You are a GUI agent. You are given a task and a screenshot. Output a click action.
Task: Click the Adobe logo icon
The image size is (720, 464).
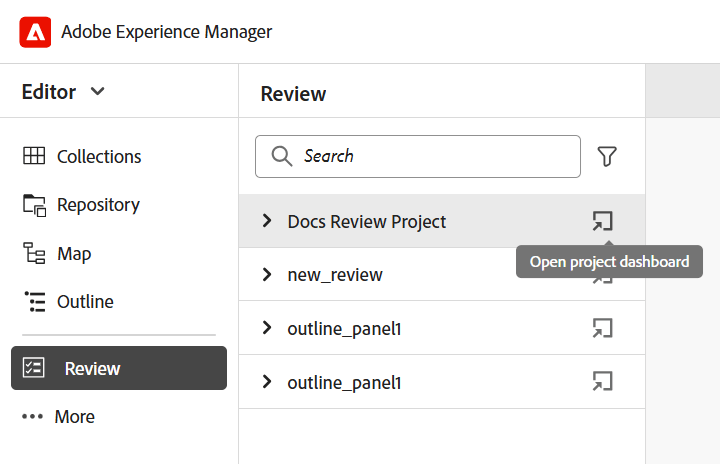click(x=35, y=32)
